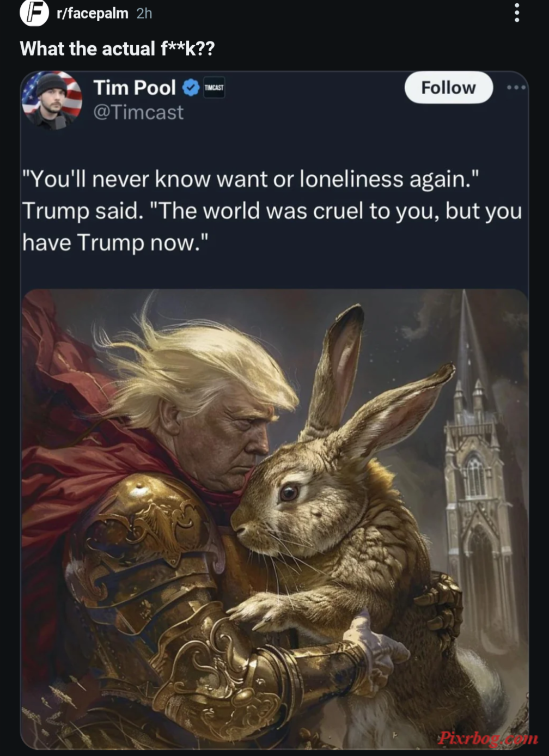This screenshot has width=549, height=756.
Task: Tap the rabbit's eye in the image
Action: tap(289, 492)
